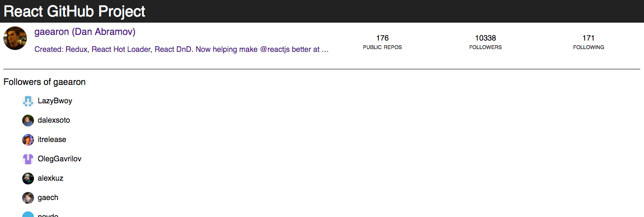Viewport: 644px width, 217px height.
Task: Click follower name OlegGavrilov
Action: [x=59, y=159]
